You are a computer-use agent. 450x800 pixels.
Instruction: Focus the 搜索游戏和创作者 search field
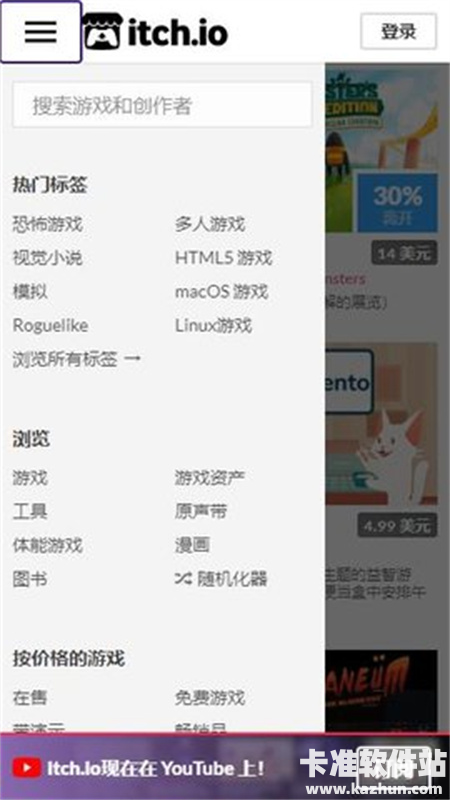pos(162,105)
